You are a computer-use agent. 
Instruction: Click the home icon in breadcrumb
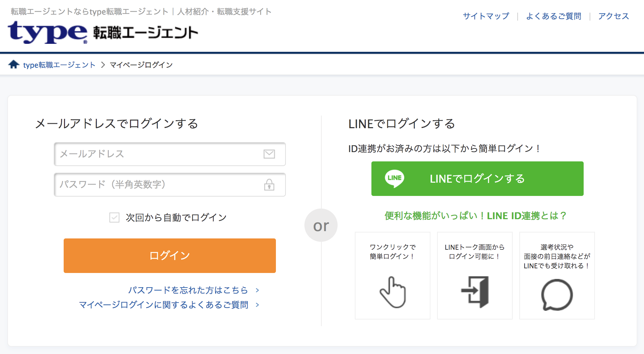(14, 64)
